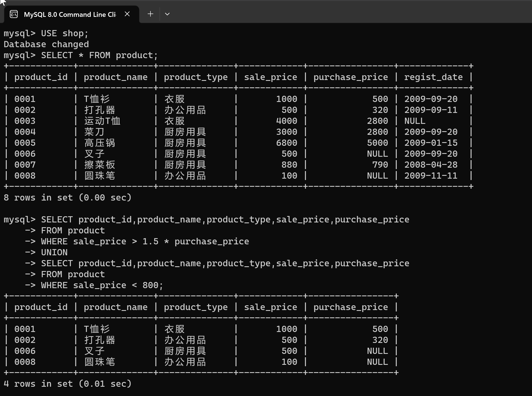Click the '8 rows in set' line
The height and width of the screenshot is (396, 532).
(x=67, y=198)
